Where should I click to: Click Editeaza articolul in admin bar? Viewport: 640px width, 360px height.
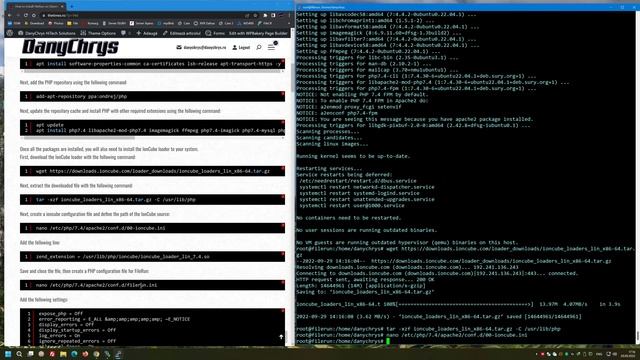click(182, 33)
